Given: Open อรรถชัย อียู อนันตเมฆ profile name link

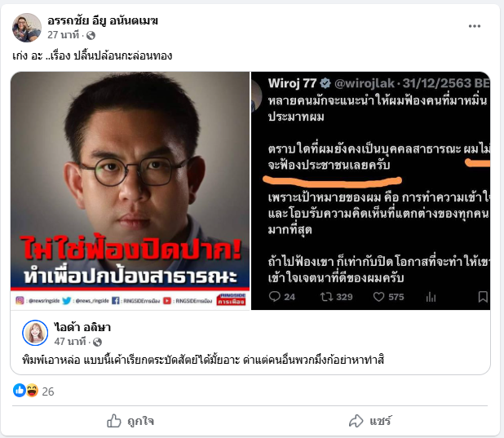Looking at the screenshot, I should (x=103, y=20).
